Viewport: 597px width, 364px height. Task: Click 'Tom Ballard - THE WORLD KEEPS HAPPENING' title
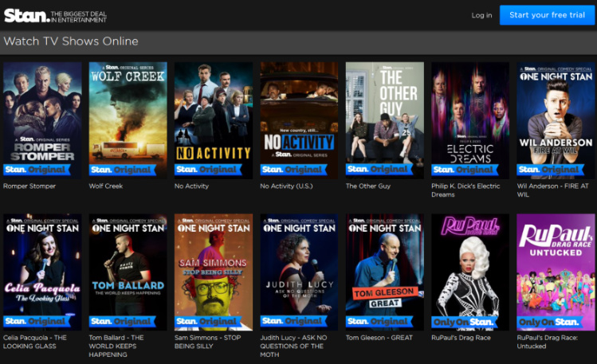tap(116, 346)
